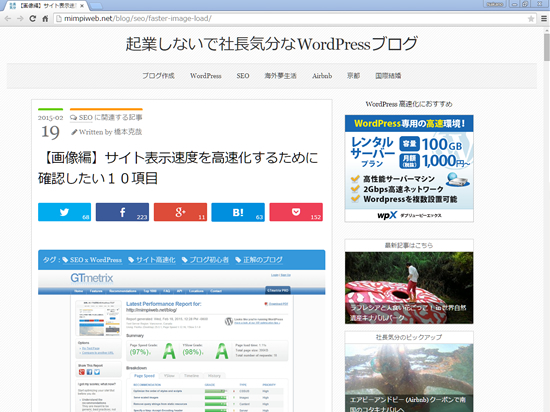Viewport: 550px width, 412px height.
Task: Open the SEOに関連する記事 category link
Action: [x=106, y=117]
